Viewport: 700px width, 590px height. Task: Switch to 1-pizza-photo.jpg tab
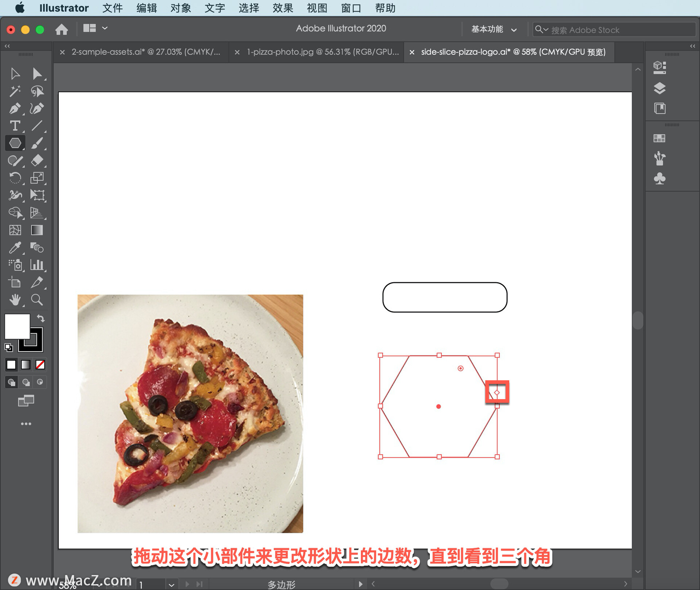click(323, 52)
